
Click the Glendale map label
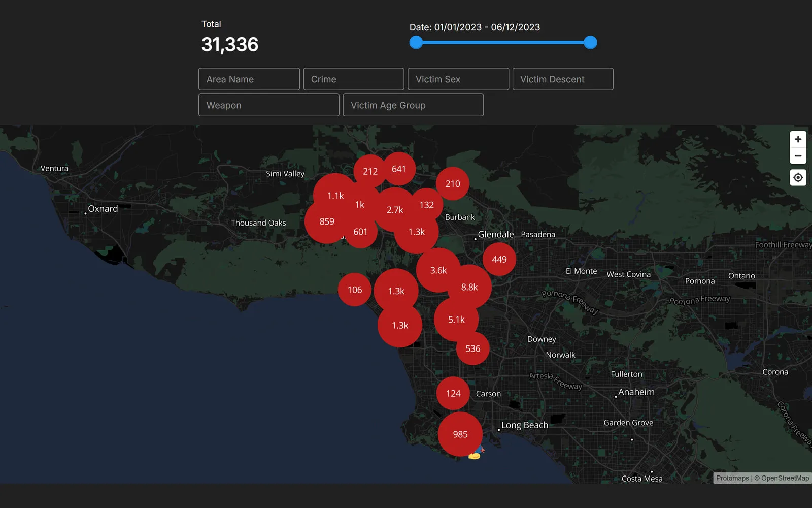[496, 234]
